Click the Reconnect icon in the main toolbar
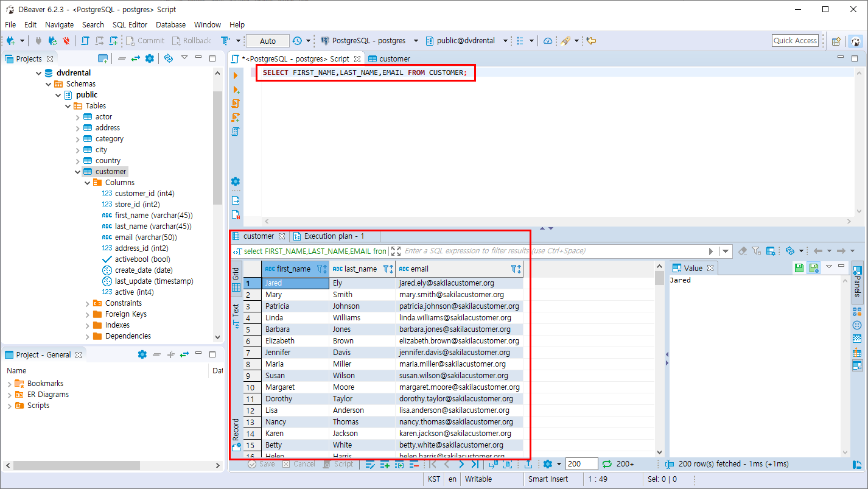The height and width of the screenshot is (489, 868). click(x=53, y=41)
